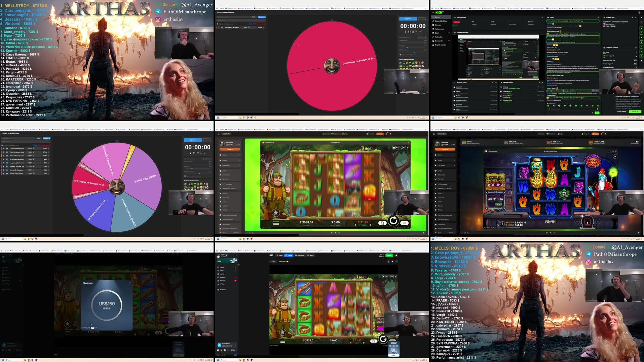Open trophy icon in $3088.07 slot game

408,147
